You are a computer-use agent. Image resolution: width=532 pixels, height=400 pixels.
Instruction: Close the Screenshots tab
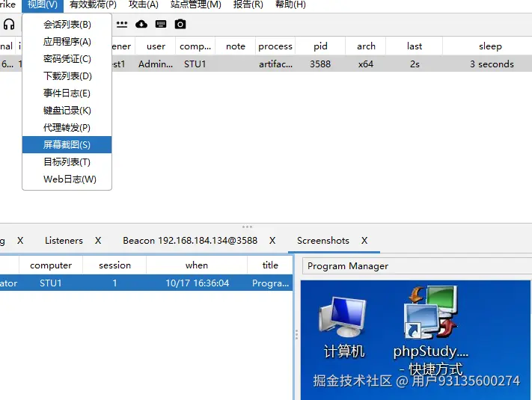tap(364, 241)
